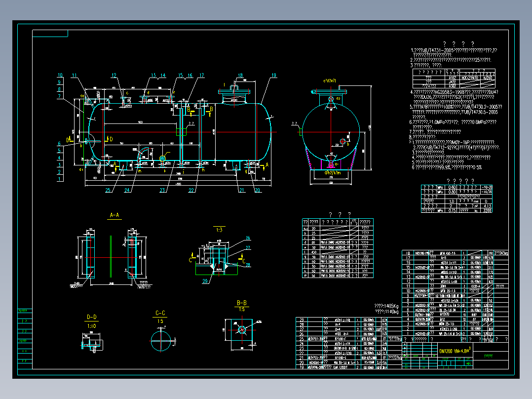Select the D-D section view title
The image size is (532, 399).
92,317
